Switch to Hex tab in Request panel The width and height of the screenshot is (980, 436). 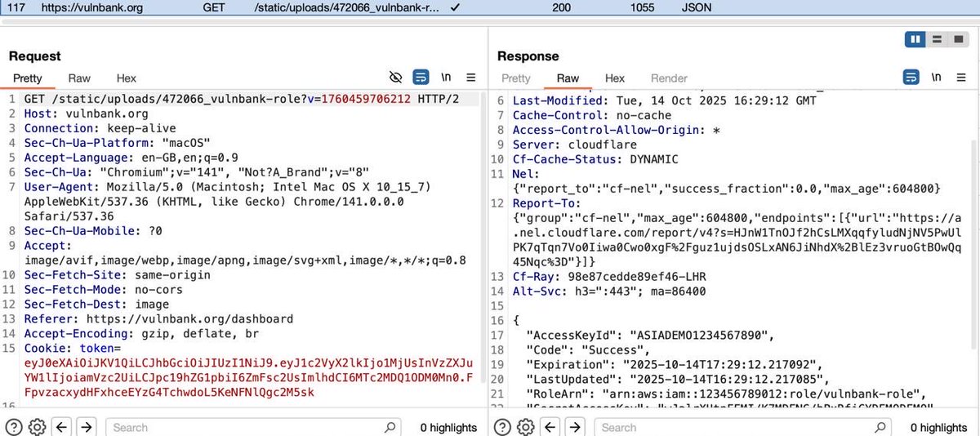(x=126, y=78)
